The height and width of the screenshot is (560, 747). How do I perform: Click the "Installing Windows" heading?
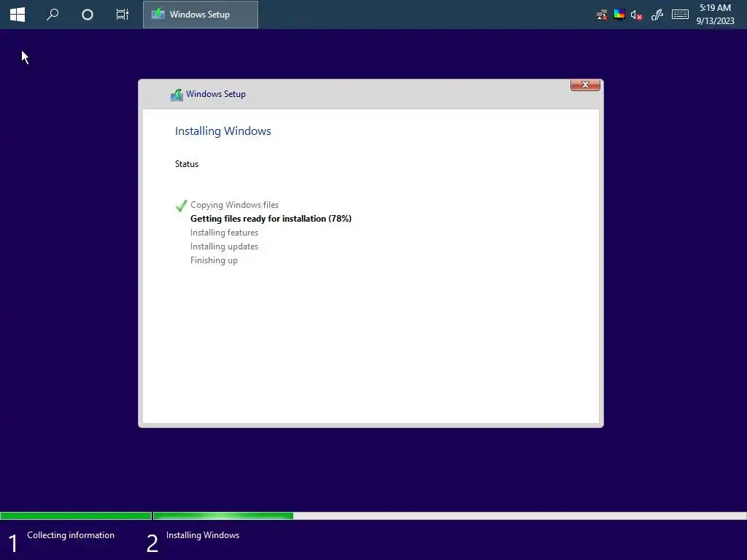pos(223,131)
